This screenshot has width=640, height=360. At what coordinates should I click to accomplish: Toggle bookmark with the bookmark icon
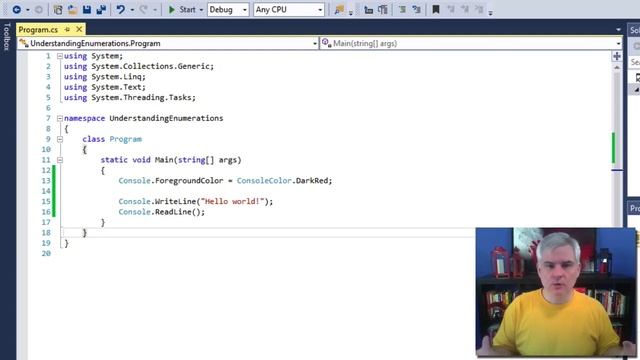436,9
